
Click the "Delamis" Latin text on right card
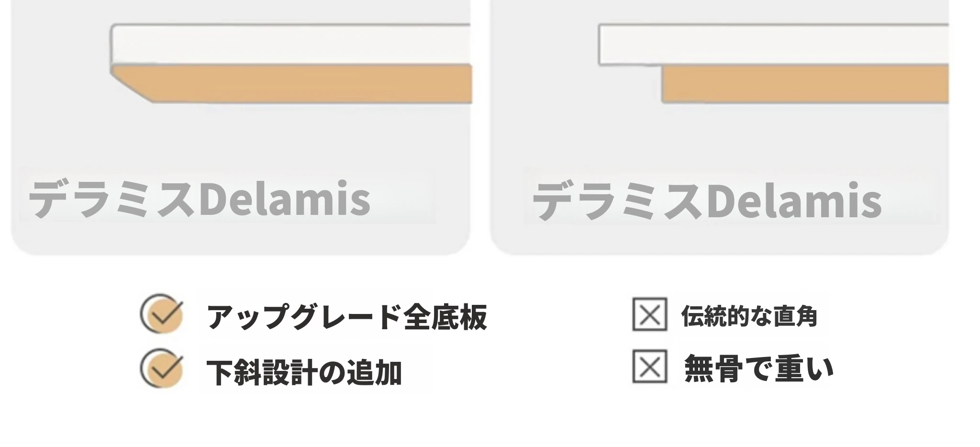794,201
